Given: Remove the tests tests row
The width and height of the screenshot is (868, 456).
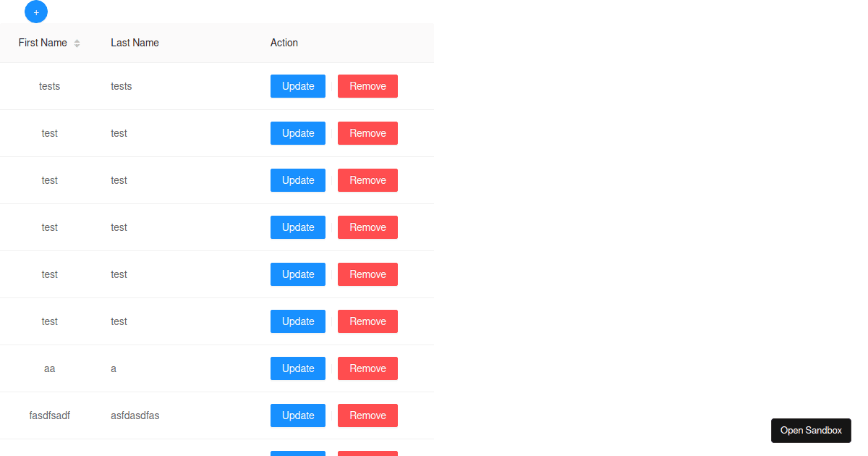Looking at the screenshot, I should pos(367,86).
